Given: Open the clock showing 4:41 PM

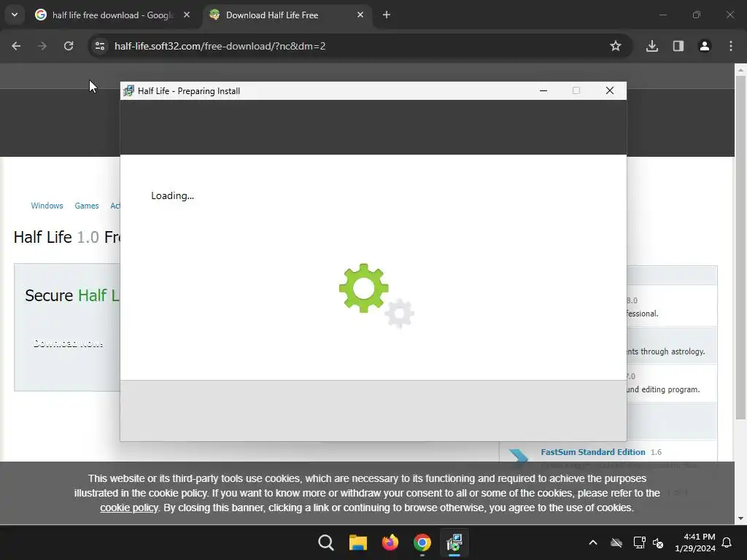Looking at the screenshot, I should point(695,542).
